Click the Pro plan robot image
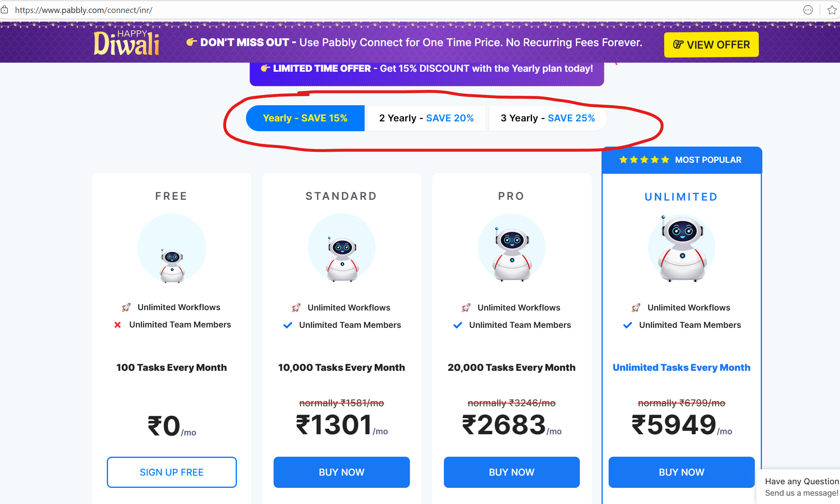This screenshot has height=504, width=840. (x=512, y=254)
